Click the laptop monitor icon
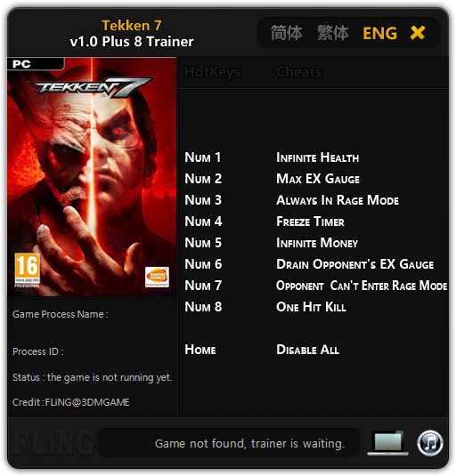Screen dimensions: 456x476 tap(388, 443)
